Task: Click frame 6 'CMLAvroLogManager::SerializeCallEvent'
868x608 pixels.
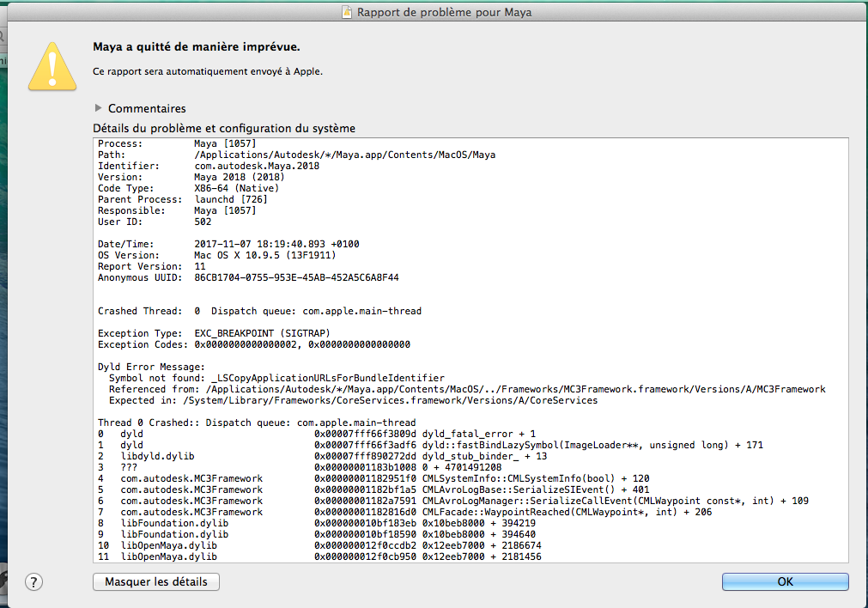Action: point(453,501)
